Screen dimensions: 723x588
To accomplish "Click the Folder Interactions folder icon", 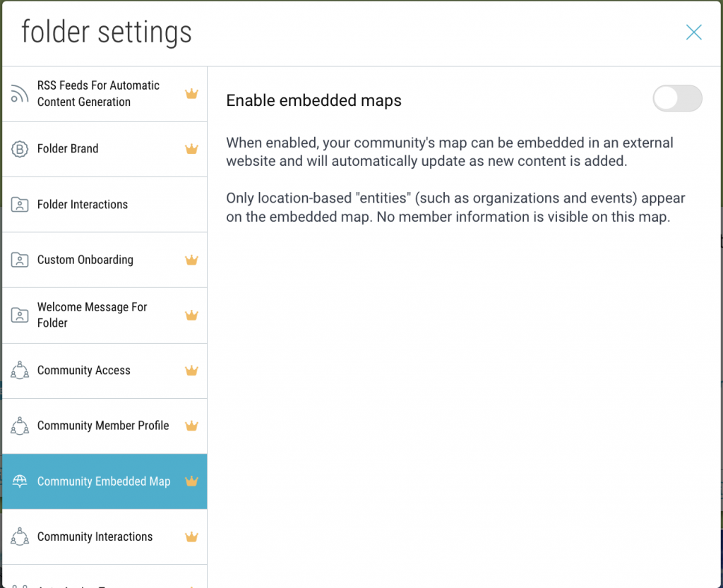I will click(20, 205).
